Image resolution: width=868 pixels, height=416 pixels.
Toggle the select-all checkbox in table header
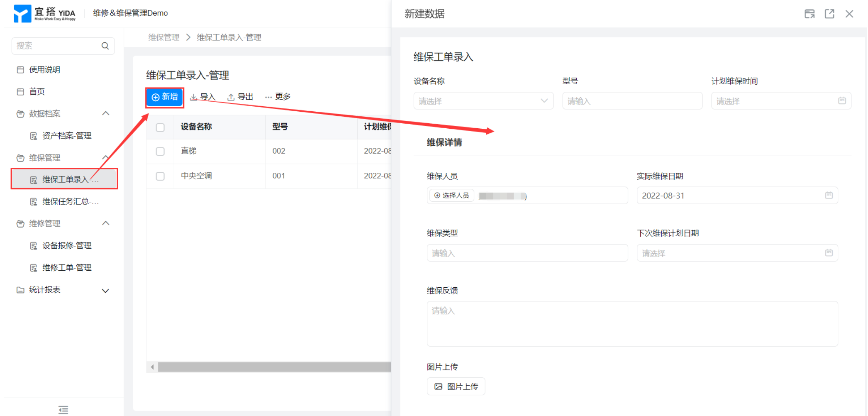[x=160, y=127]
